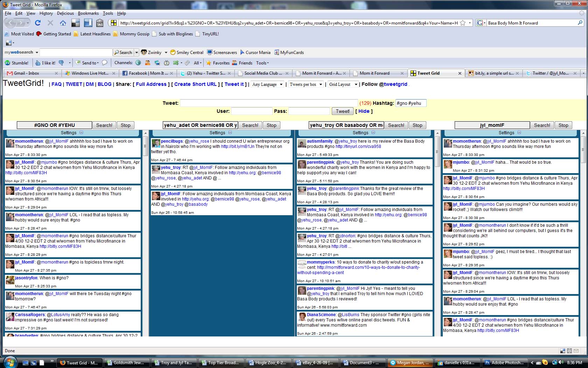This screenshot has height=368, width=588.
Task: Open StumbleUpon Friends
Action: click(x=242, y=63)
